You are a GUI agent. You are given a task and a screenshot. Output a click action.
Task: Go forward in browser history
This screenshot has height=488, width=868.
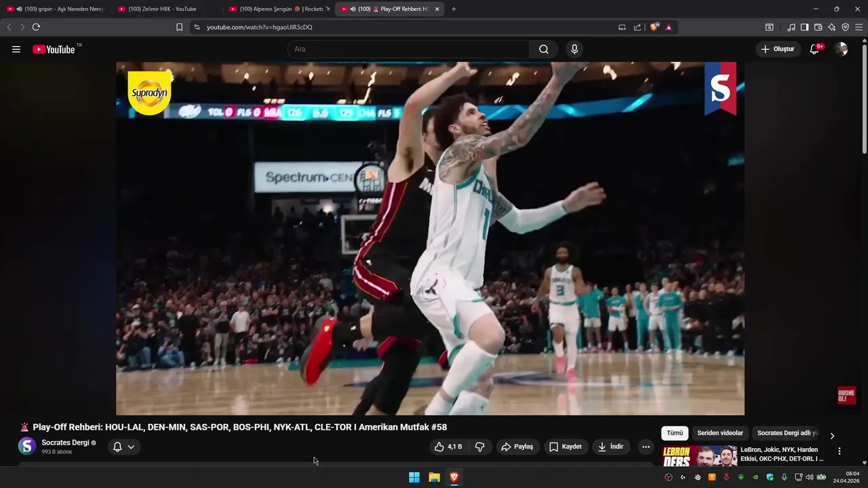[x=22, y=27]
